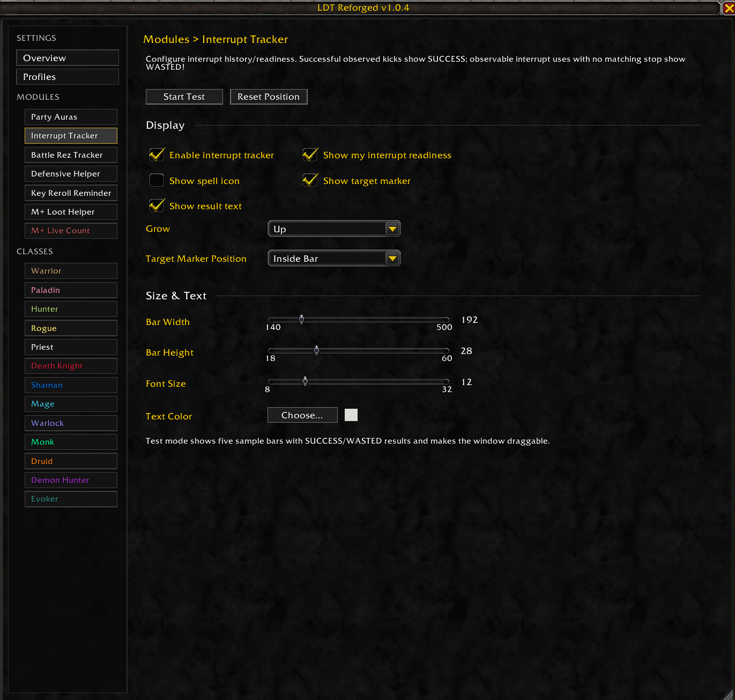Image resolution: width=735 pixels, height=700 pixels.
Task: Open the Death Knight class settings
Action: (x=71, y=366)
